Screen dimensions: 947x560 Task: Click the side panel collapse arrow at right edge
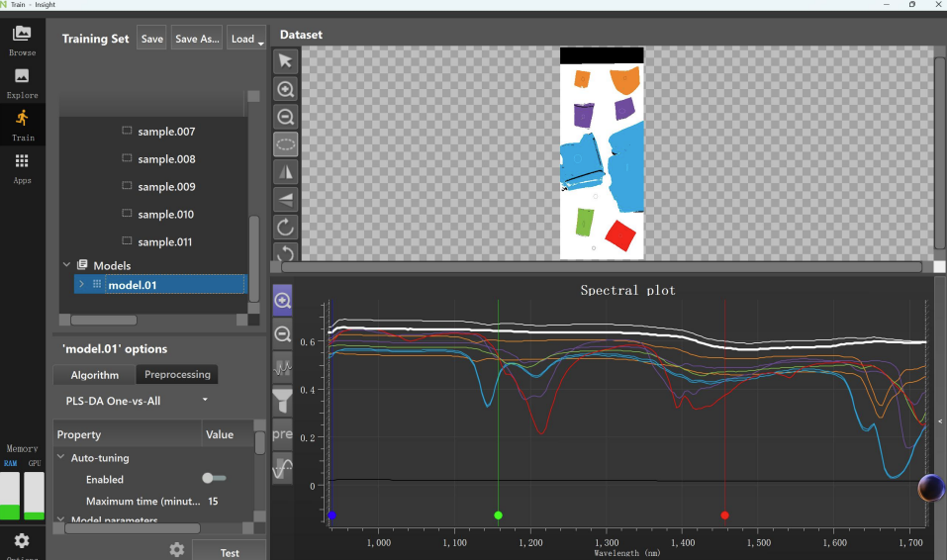point(940,421)
